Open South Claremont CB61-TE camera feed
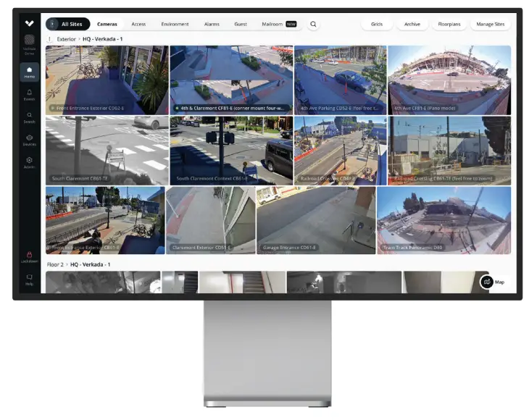Viewport: 529px width, 420px height. click(x=107, y=151)
